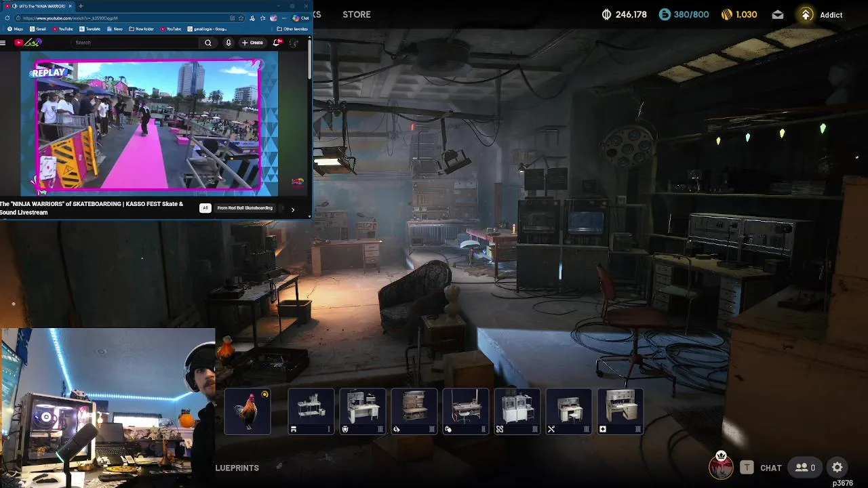
Task: Check the 380/800 blue currency balance
Action: 684,14
